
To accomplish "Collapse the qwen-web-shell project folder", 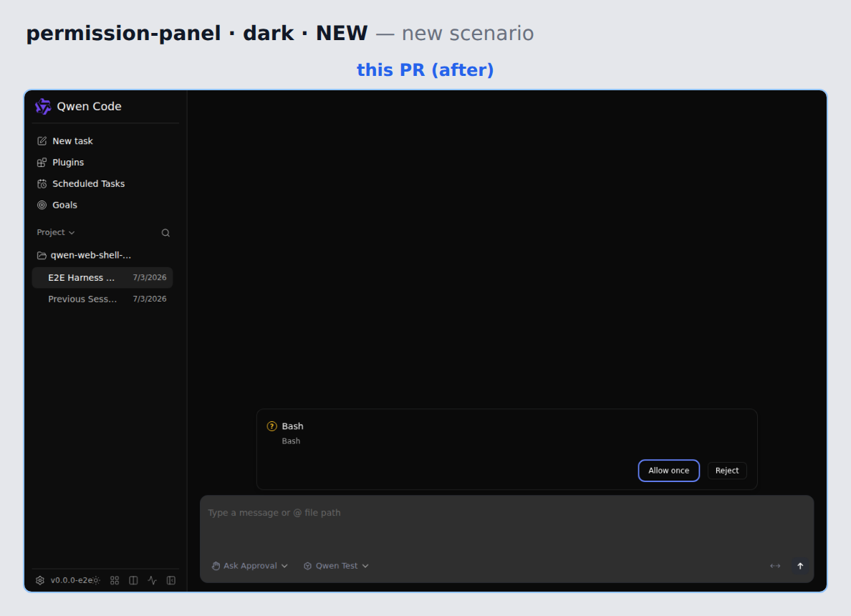I will point(84,255).
